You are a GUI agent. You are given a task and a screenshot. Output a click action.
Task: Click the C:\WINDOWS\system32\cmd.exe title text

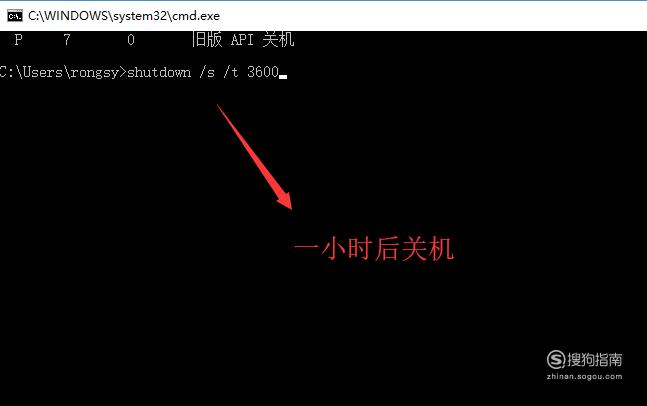[x=124, y=16]
